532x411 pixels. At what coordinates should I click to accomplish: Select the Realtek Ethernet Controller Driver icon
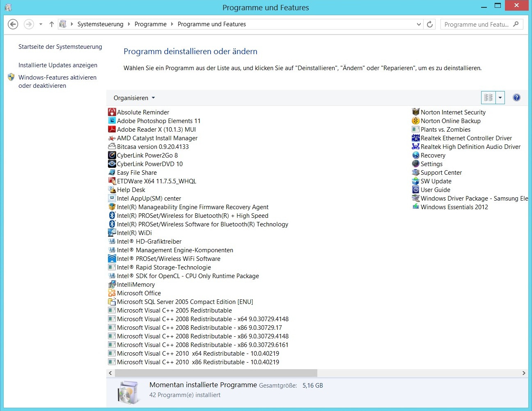[x=416, y=138]
